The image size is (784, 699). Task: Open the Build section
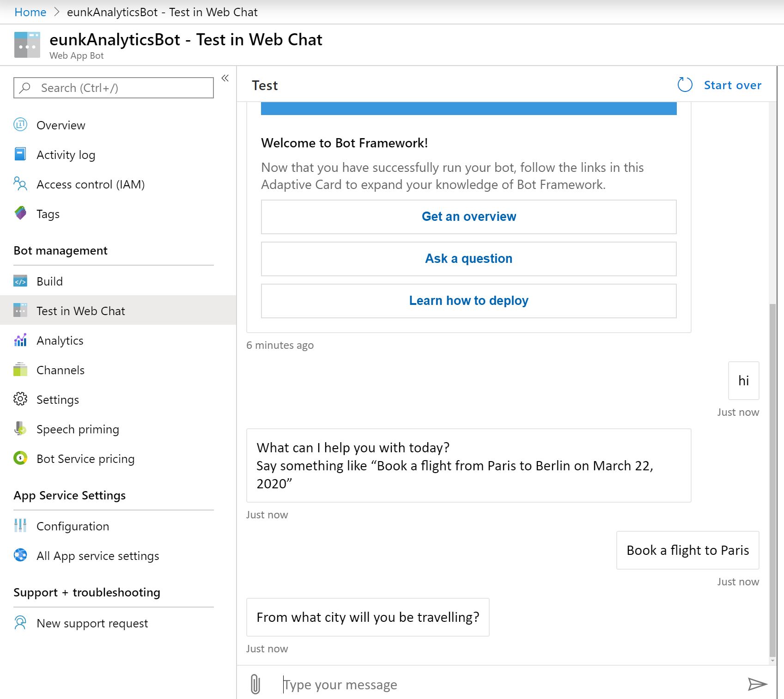pyautogui.click(x=118, y=281)
